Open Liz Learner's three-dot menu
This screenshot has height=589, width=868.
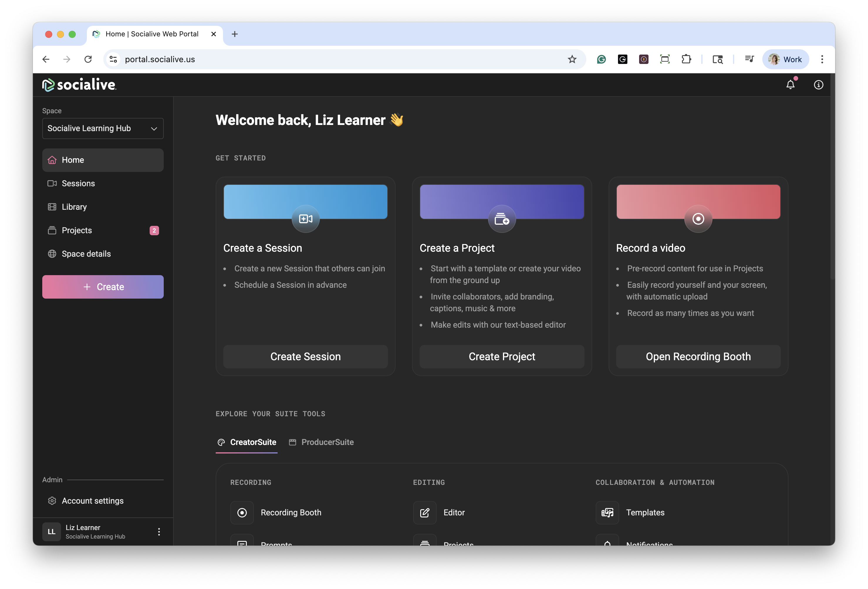pos(159,532)
